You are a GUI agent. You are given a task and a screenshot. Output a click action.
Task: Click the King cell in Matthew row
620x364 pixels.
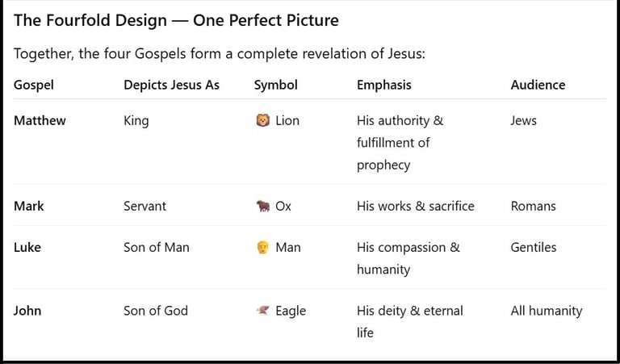[x=136, y=121]
